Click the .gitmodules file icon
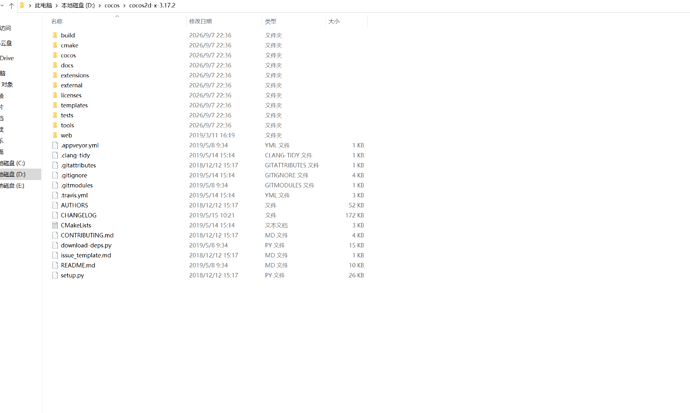 pos(55,185)
